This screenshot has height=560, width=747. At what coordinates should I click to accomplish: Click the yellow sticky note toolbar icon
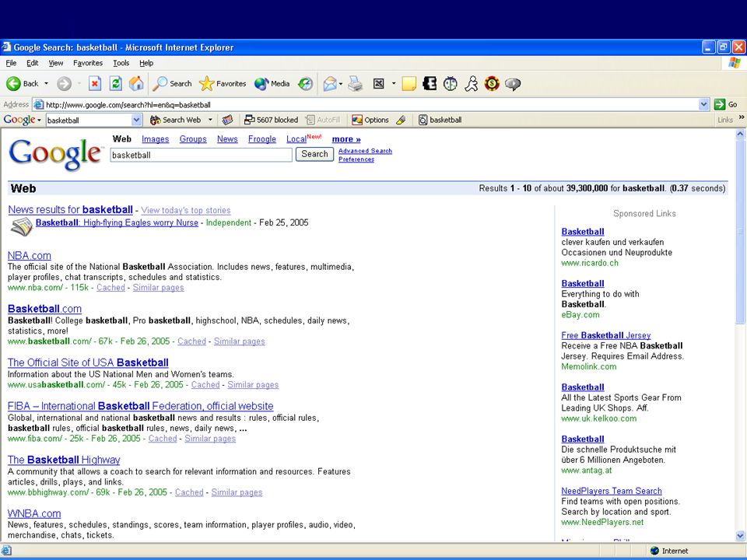tap(409, 84)
